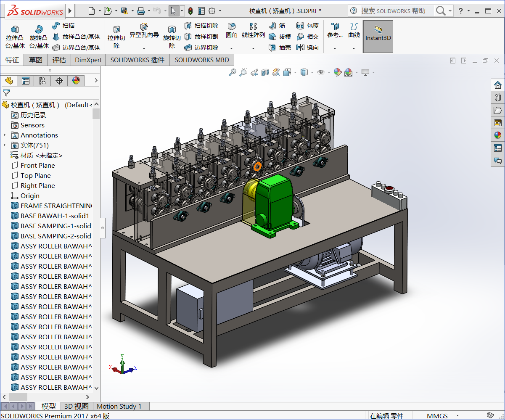The height and width of the screenshot is (420, 505).
Task: Switch to the 评估 ribbon tab
Action: pyautogui.click(x=59, y=60)
